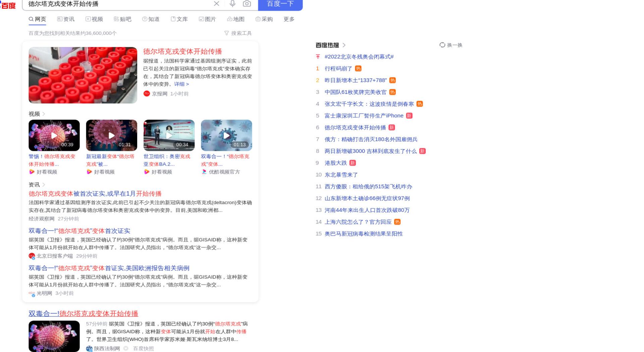
Task: Play the 00:34 news broadcast video
Action: pyautogui.click(x=169, y=135)
